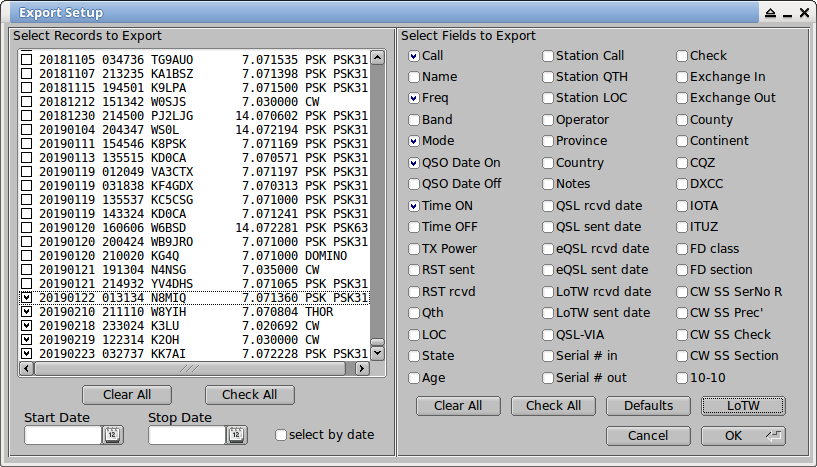
Task: Click the horizontal scroll-right arrow
Action: click(x=362, y=368)
